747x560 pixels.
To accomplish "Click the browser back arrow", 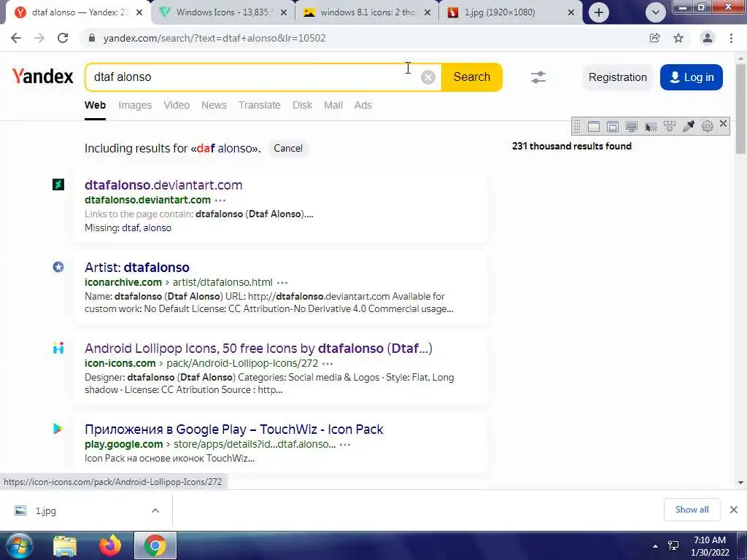I will [x=16, y=38].
